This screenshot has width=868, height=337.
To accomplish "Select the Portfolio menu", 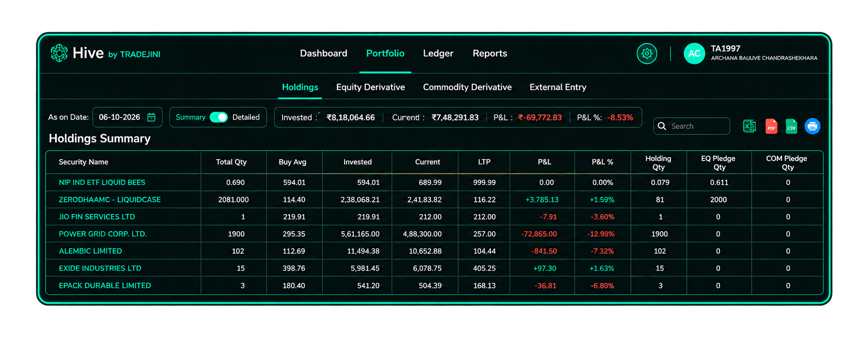I will pos(385,54).
